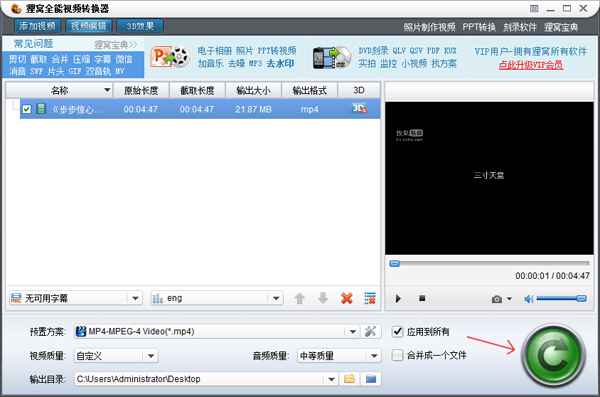Expand the 输出目录 path dropdown
Viewport: 600px width, 397px height.
[331, 379]
